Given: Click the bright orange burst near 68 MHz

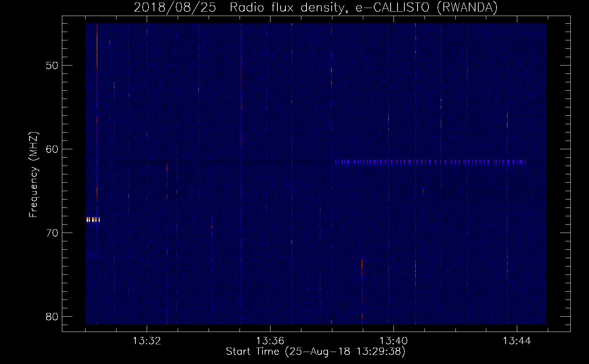Looking at the screenshot, I should (x=93, y=219).
